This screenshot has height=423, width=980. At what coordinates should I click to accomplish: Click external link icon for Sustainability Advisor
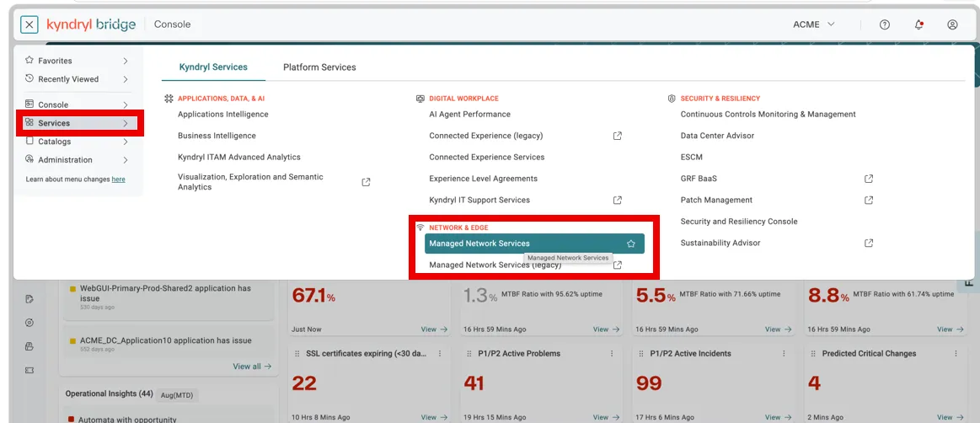[x=869, y=243]
